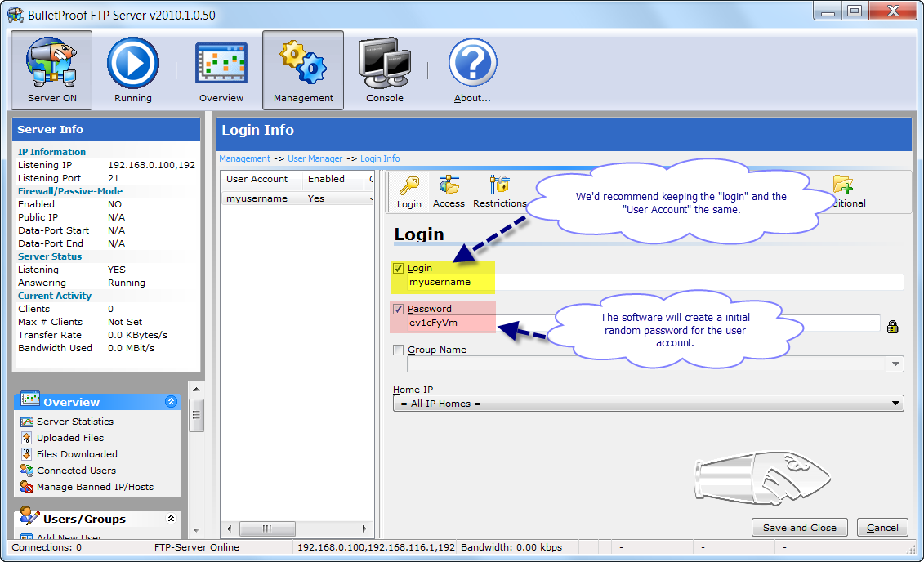Viewport: 924px width, 562px height.
Task: Maximize the BulletProof FTP Server window
Action: pyautogui.click(x=855, y=11)
